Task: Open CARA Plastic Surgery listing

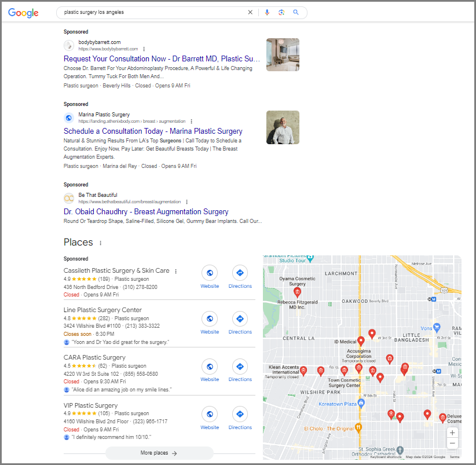Action: pos(94,357)
